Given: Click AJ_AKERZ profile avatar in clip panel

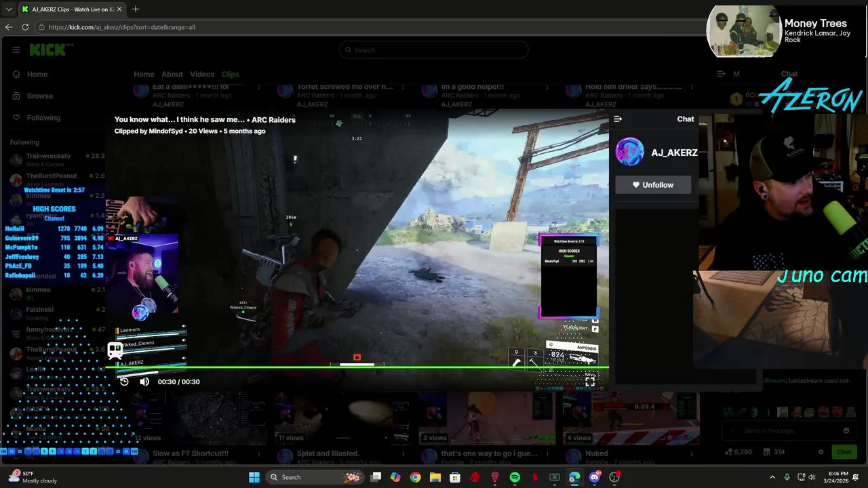Looking at the screenshot, I should pos(630,152).
